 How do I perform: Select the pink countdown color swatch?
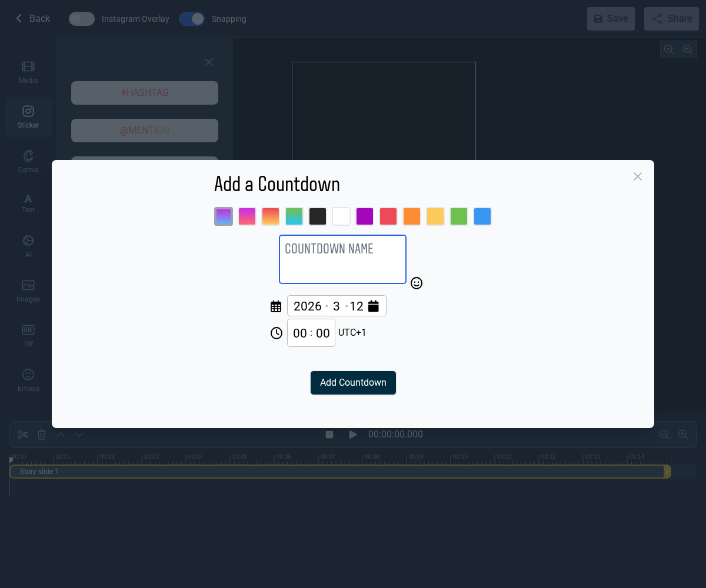click(x=247, y=216)
